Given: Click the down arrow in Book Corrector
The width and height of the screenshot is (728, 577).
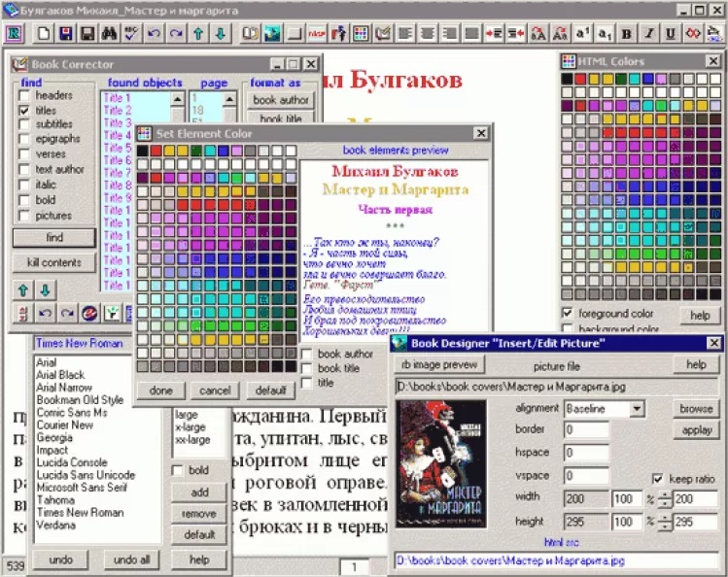Looking at the screenshot, I should coord(44,289).
